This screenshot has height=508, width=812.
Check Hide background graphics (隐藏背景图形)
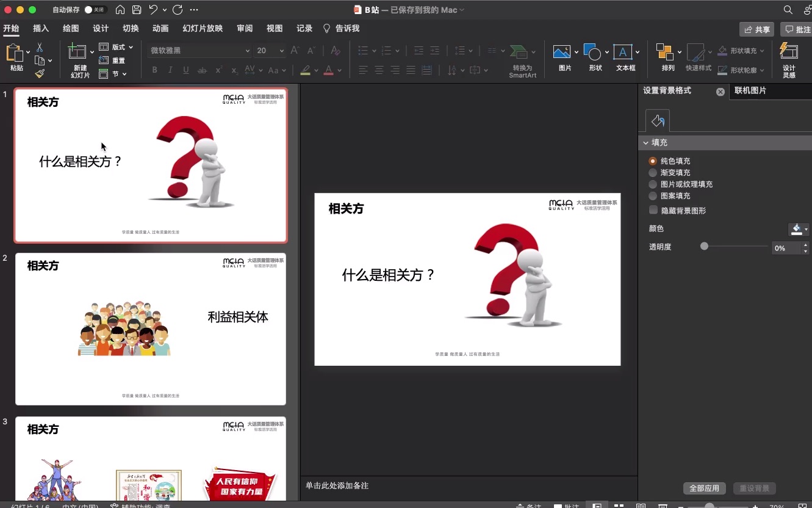point(653,210)
